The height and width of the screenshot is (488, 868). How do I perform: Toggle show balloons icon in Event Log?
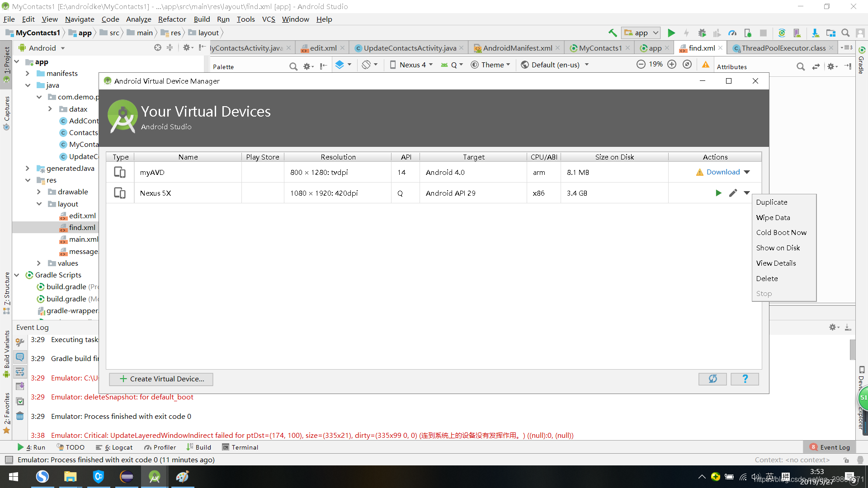pos(20,357)
